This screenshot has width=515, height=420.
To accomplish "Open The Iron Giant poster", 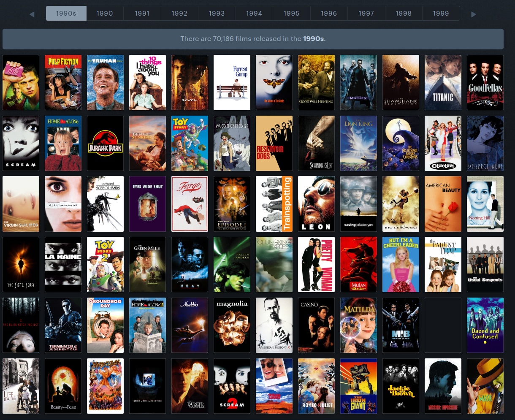I will (359, 386).
